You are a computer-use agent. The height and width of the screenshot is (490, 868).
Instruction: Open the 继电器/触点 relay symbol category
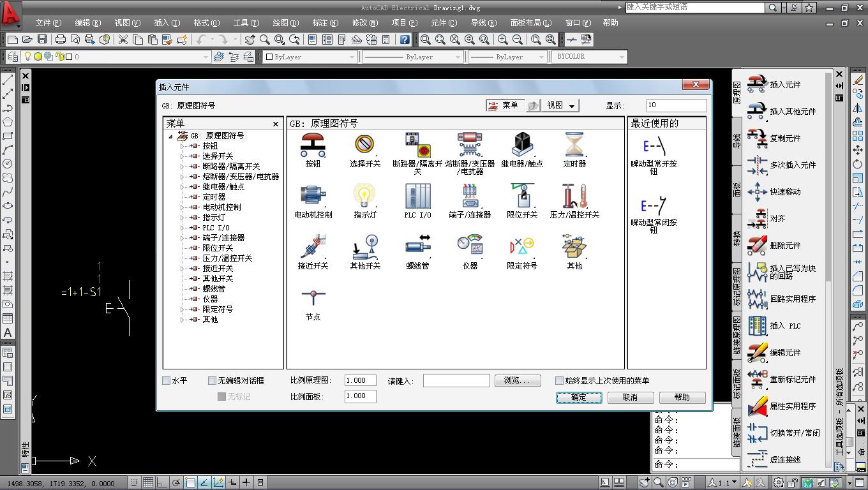click(x=522, y=145)
